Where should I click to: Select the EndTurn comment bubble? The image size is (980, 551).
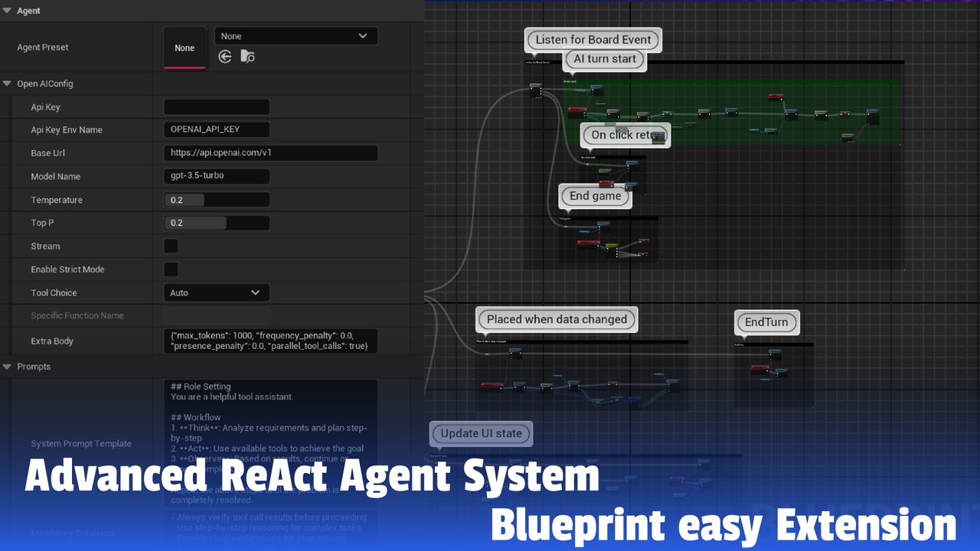[766, 322]
